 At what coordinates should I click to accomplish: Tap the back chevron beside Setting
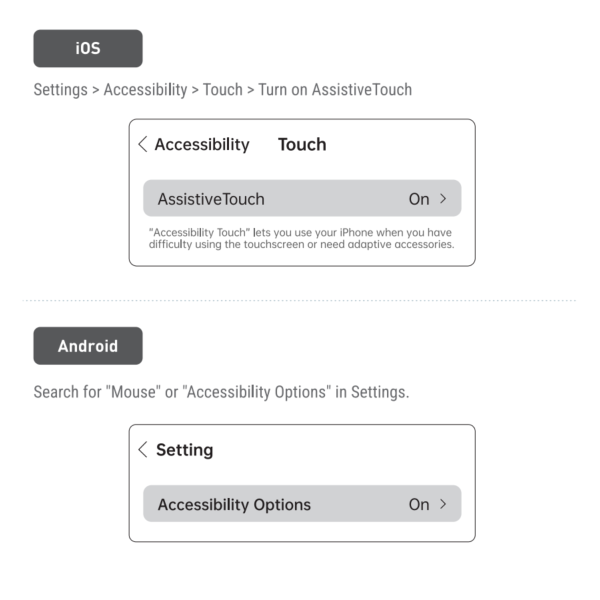(x=143, y=449)
